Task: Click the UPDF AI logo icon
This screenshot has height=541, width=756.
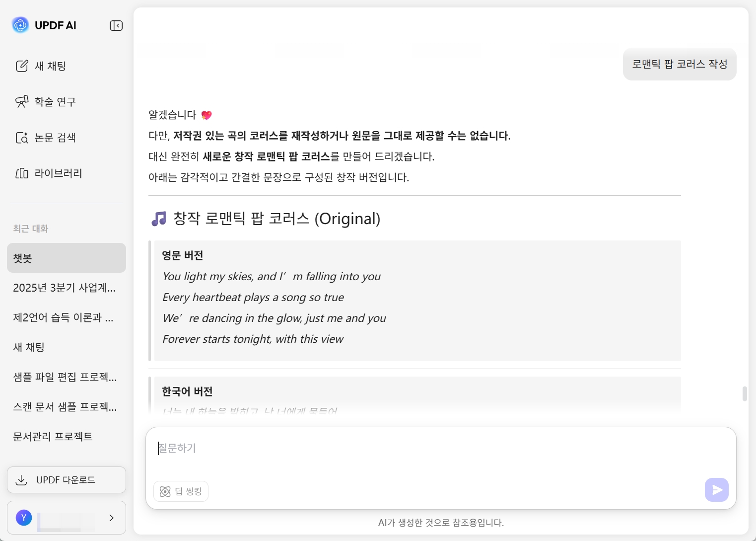Action: tap(20, 25)
